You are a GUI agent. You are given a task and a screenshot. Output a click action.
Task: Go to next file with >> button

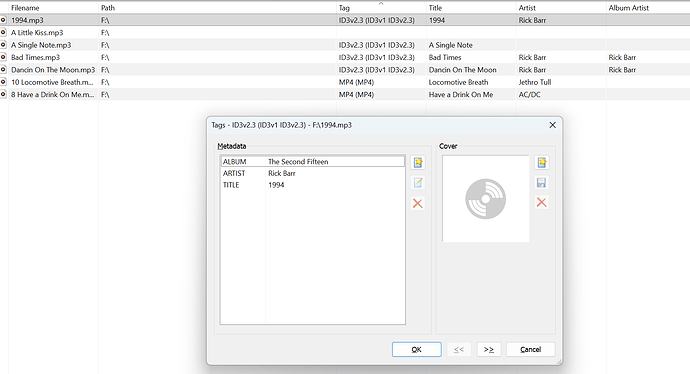[x=488, y=349]
